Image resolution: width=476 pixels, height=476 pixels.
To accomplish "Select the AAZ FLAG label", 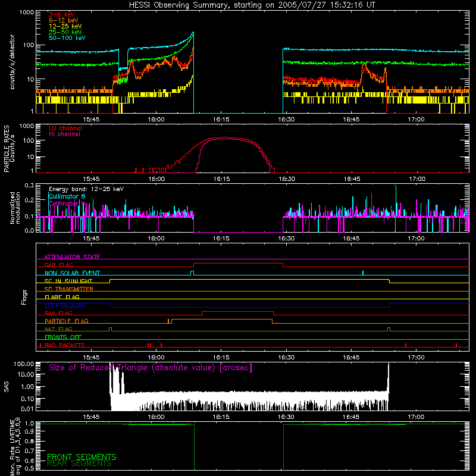I will 58,330.
